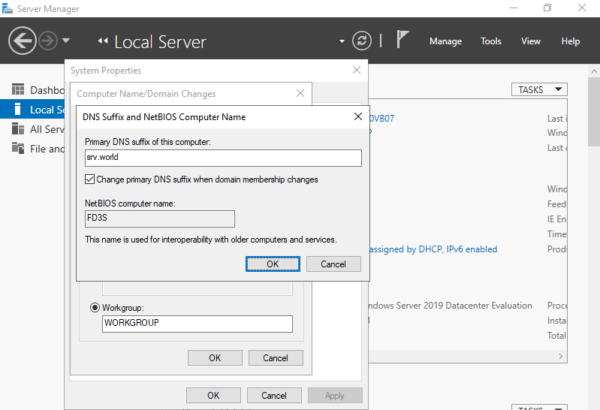Click the vertical scrollbar up arrow
Viewport: 600px width, 410px height.
[594, 71]
